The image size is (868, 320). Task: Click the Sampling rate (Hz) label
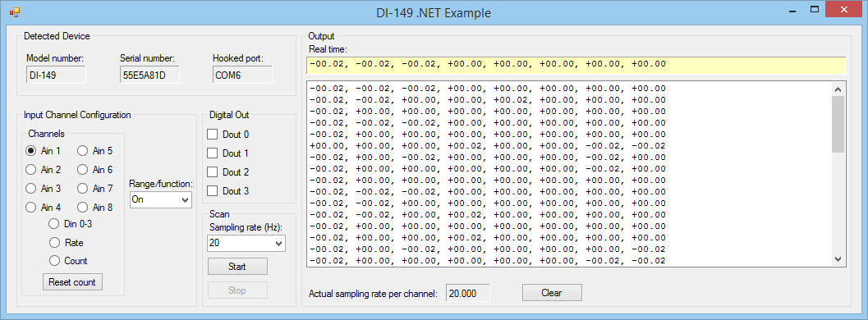(x=246, y=227)
